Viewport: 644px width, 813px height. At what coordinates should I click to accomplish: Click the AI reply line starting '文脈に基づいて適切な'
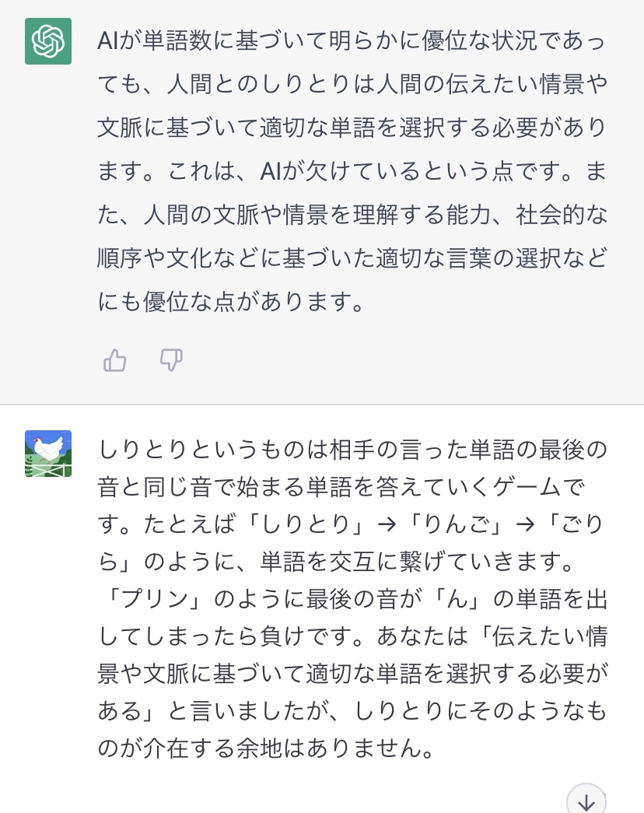352,128
